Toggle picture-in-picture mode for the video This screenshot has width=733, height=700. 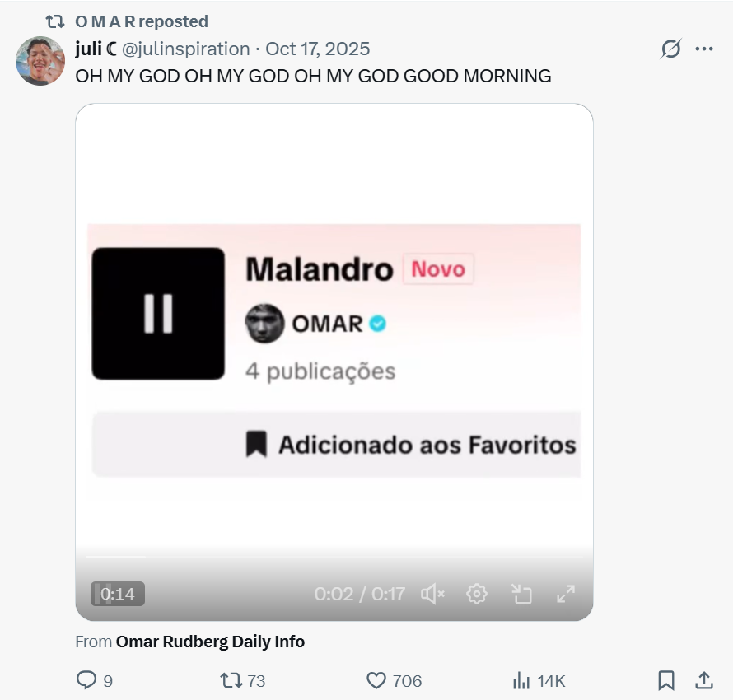coord(521,594)
